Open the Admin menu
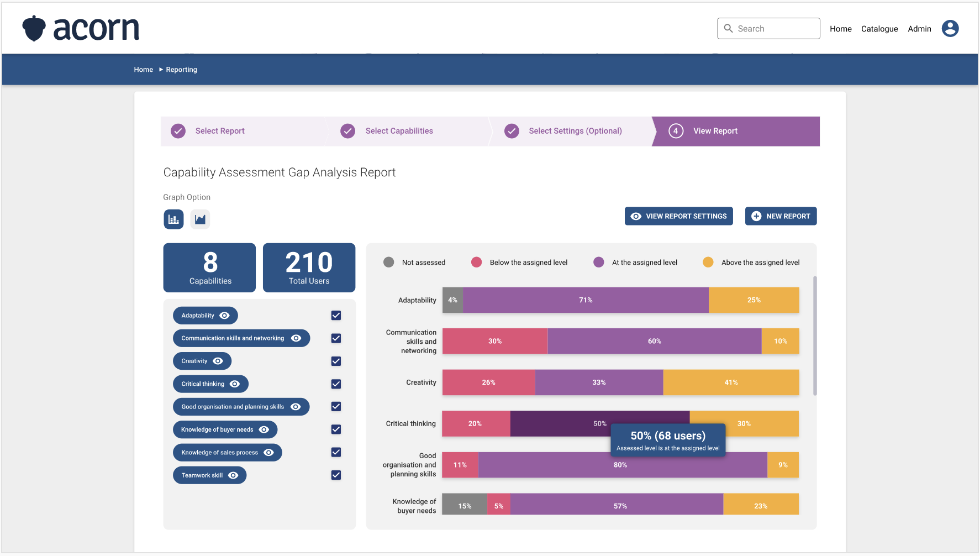Screen dimensions: 980x556 click(x=919, y=29)
